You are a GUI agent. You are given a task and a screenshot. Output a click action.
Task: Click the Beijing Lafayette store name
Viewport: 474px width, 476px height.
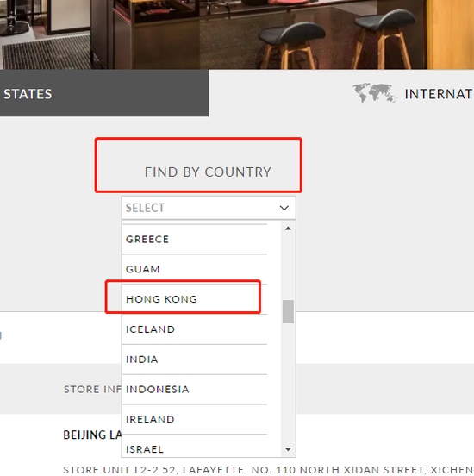(x=92, y=435)
